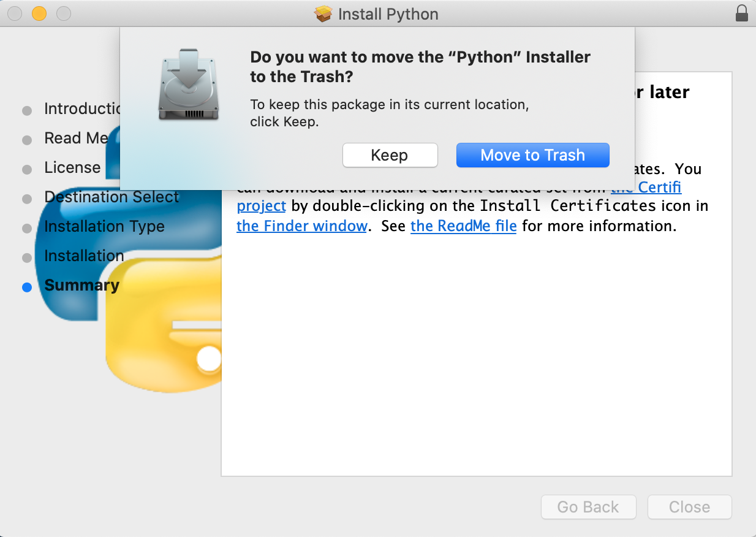The width and height of the screenshot is (756, 537).
Task: Click the yellow minimize window button
Action: (x=39, y=13)
